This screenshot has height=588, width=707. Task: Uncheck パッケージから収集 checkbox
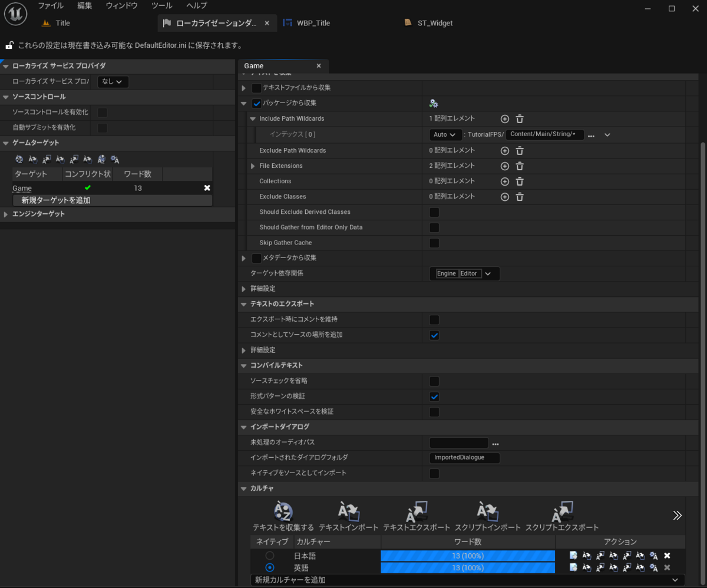coord(257,104)
